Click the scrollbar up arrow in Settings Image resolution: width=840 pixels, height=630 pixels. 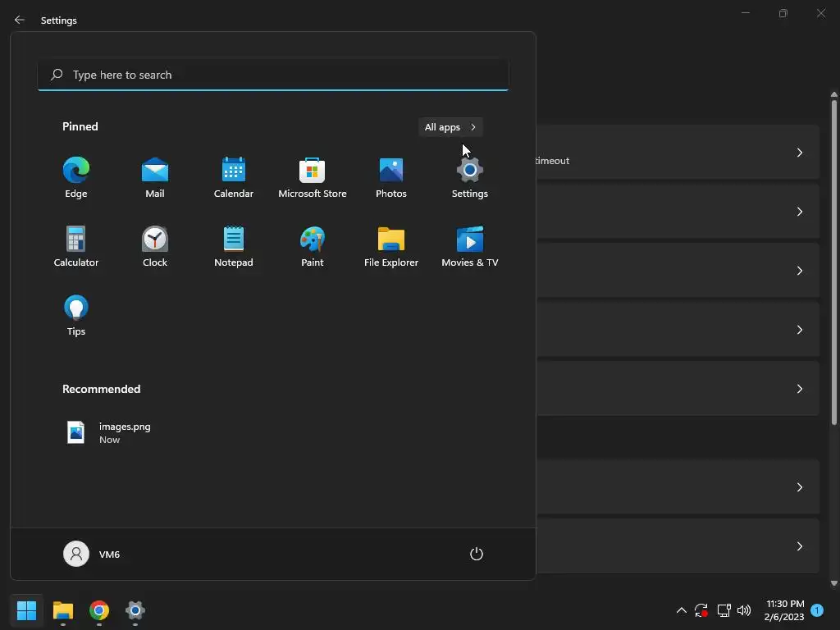point(833,95)
